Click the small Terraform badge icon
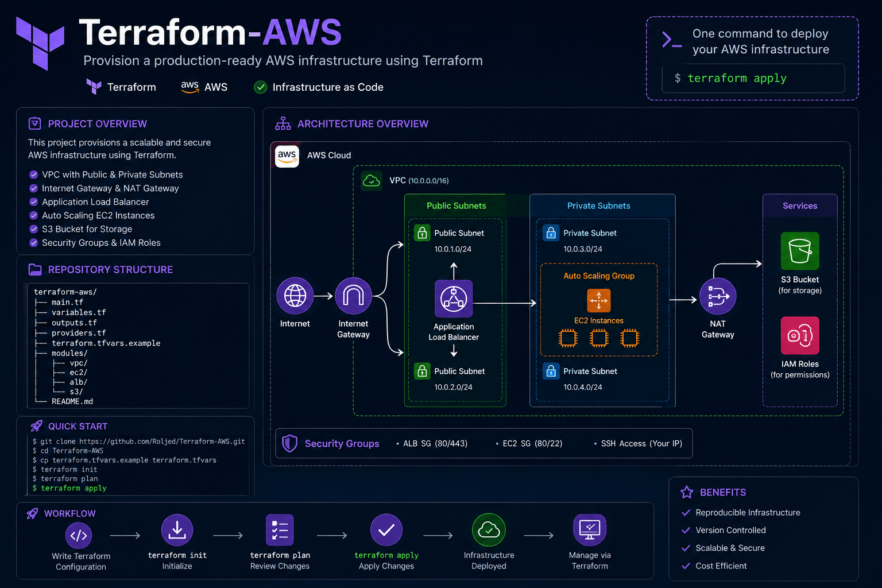Image resolution: width=882 pixels, height=588 pixels. coord(94,87)
